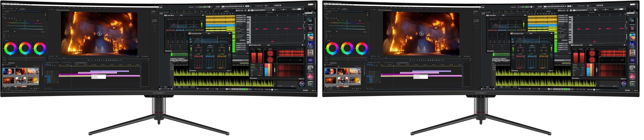Click play overlay on fire video, left monitor

coord(100,34)
